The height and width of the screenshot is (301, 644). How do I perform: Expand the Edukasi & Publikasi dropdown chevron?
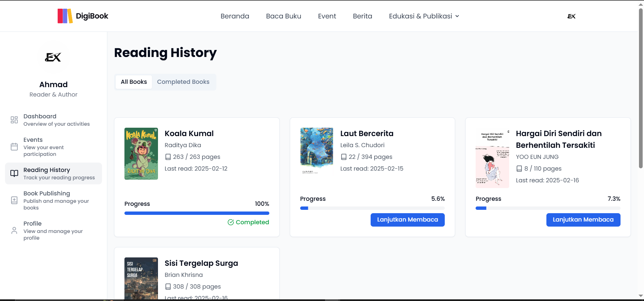coord(457,16)
